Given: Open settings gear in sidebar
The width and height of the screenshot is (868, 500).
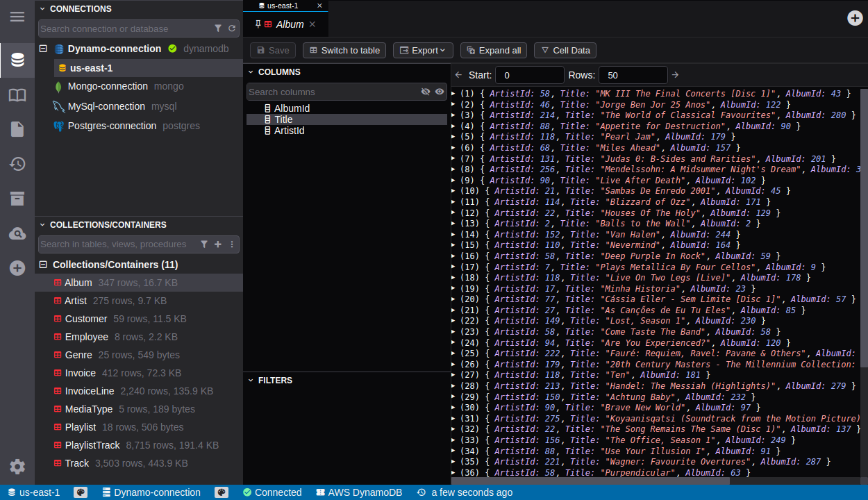Looking at the screenshot, I should coord(17,467).
